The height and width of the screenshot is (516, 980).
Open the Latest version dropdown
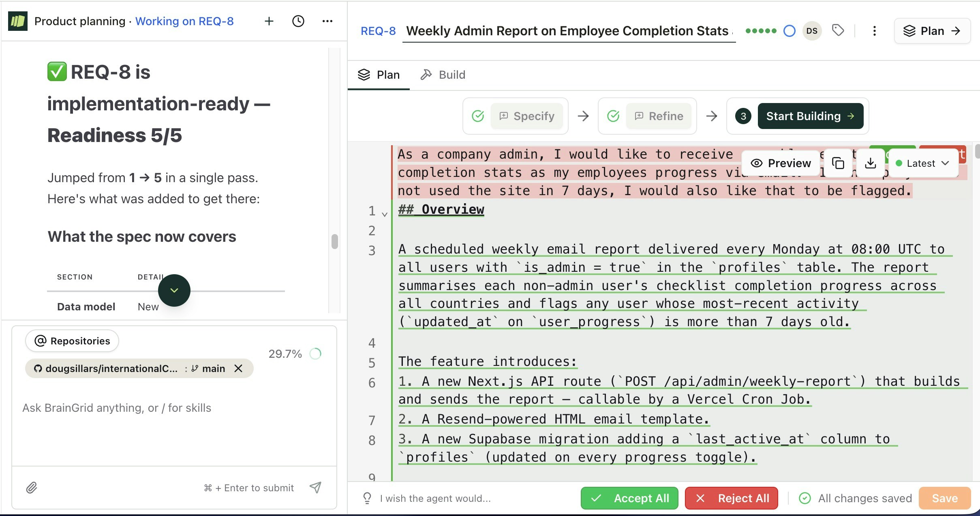[923, 163]
